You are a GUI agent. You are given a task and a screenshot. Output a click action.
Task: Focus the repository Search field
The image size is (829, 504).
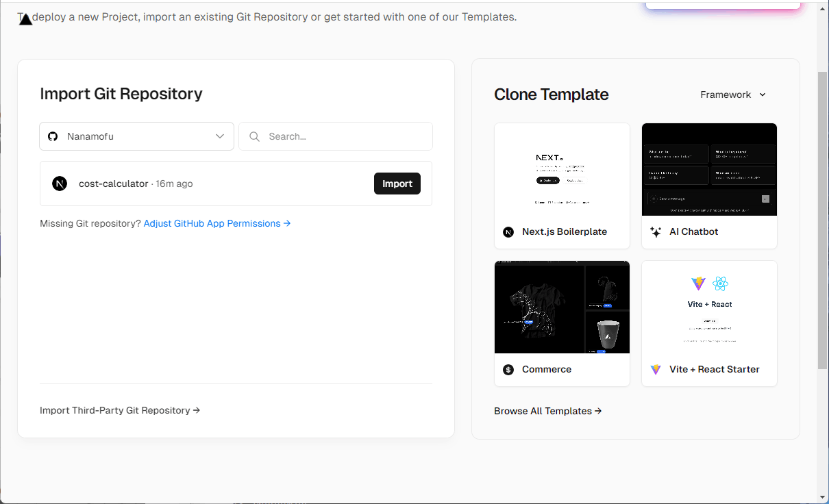pyautogui.click(x=336, y=136)
